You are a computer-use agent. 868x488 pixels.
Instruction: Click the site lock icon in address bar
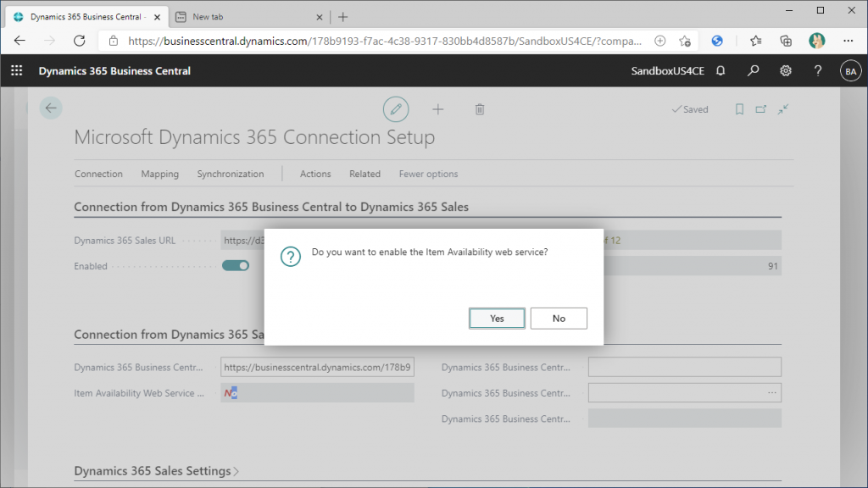point(114,41)
